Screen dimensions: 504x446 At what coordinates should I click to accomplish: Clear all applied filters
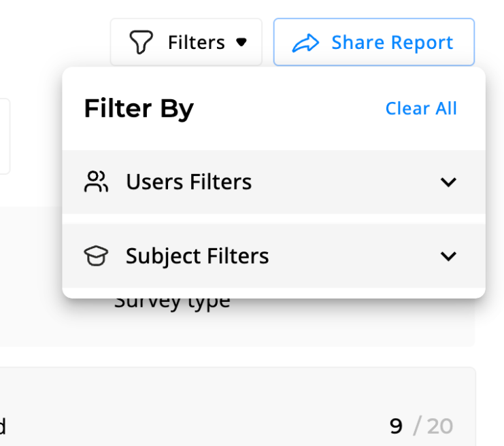[x=421, y=109]
